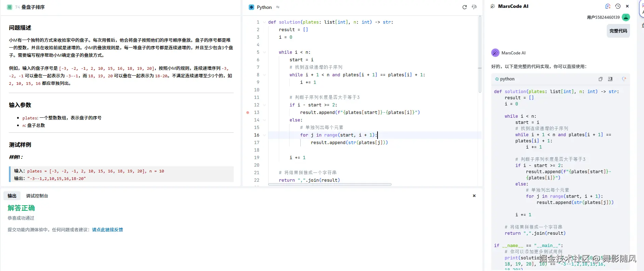Click the reset code refresh icon
This screenshot has width=644, height=271.
tap(464, 7)
